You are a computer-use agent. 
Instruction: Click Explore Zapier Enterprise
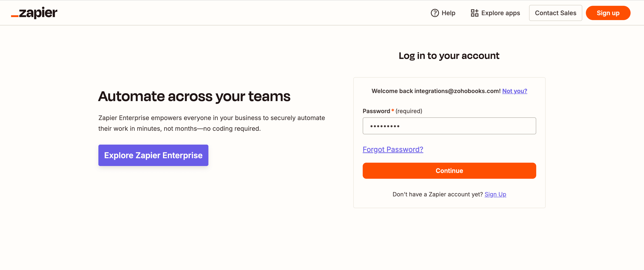coord(153,155)
